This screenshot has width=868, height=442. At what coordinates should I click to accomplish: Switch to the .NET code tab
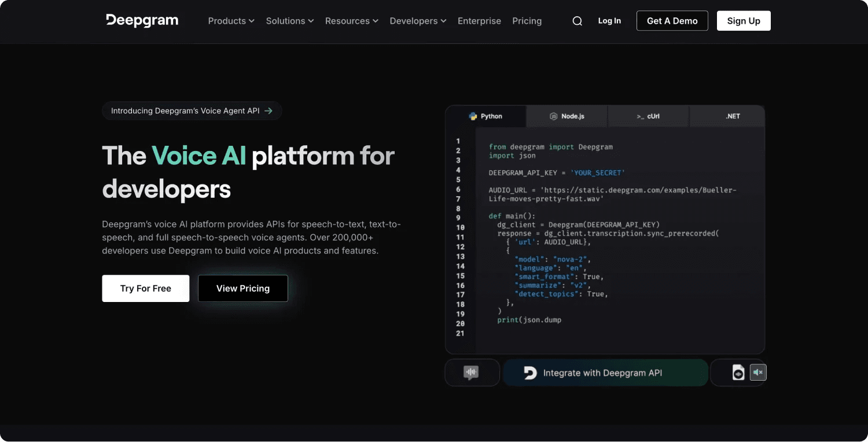[x=731, y=116]
